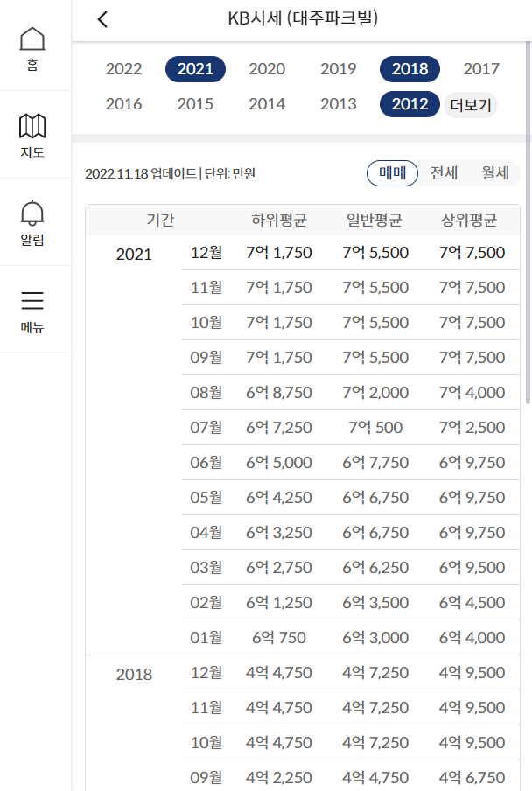This screenshot has height=791, width=532.
Task: Select year 2021 filter chip
Action: point(195,68)
